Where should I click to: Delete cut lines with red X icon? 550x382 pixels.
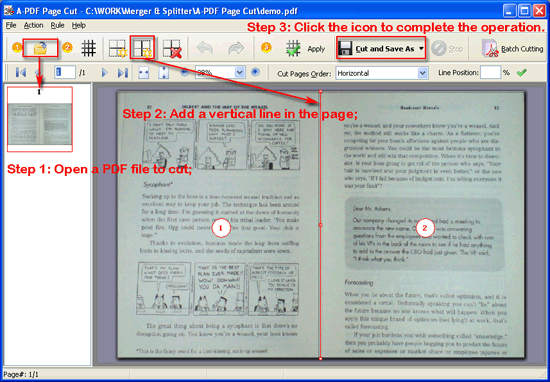[x=172, y=48]
